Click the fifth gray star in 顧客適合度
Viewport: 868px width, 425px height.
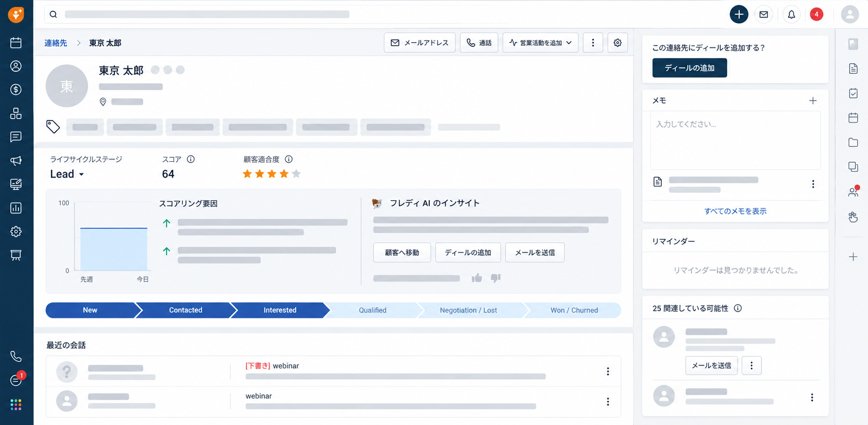(296, 173)
